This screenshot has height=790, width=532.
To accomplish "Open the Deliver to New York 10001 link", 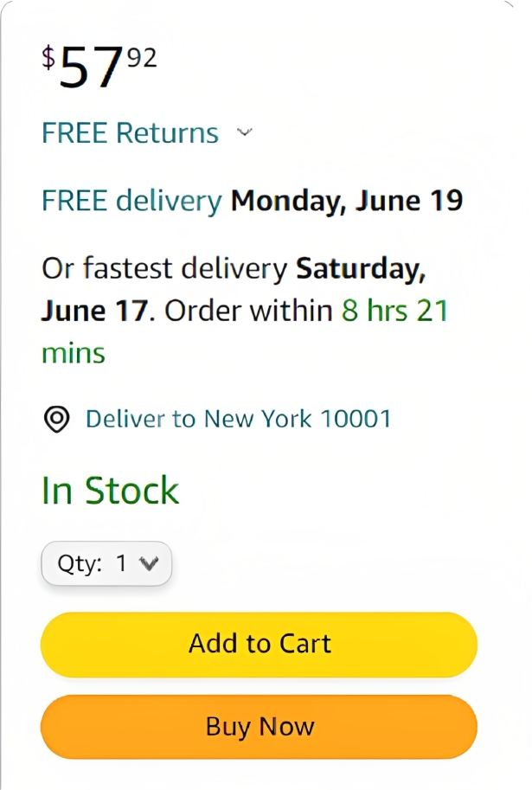I will coord(238,419).
